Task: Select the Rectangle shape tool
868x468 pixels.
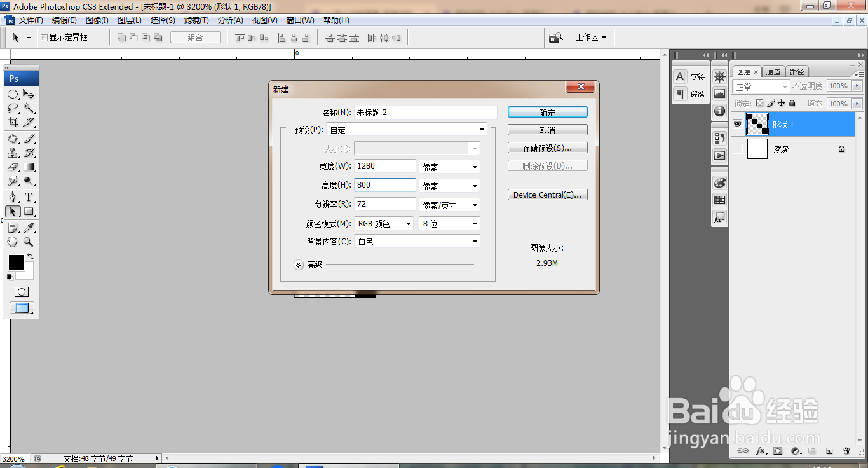Action: point(29,211)
